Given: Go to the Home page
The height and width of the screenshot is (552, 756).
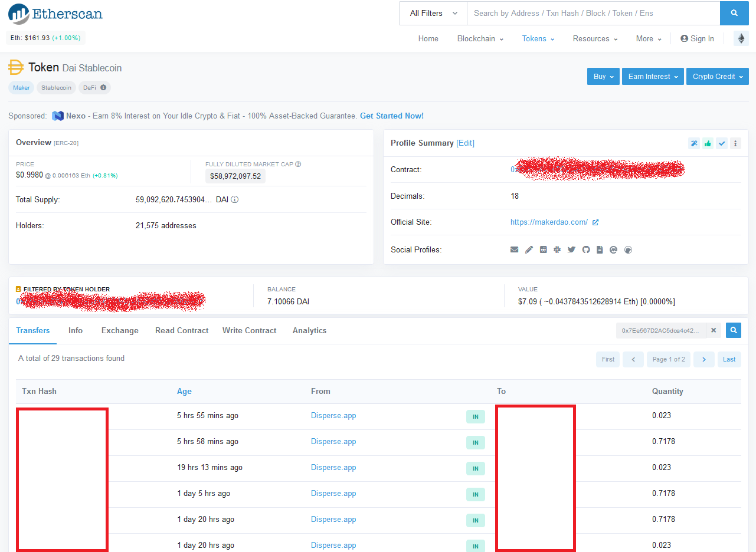Looking at the screenshot, I should [428, 38].
